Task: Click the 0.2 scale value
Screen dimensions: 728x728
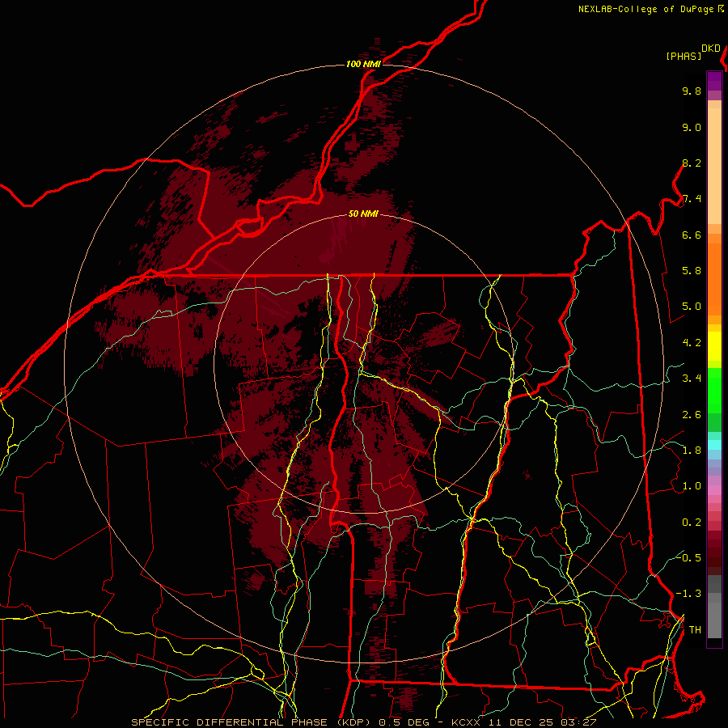Action: [x=692, y=523]
